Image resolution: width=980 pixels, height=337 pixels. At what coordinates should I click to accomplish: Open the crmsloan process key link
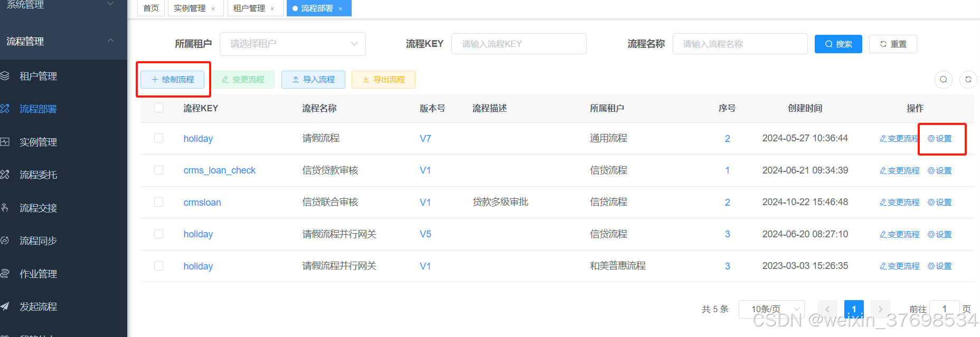click(202, 203)
